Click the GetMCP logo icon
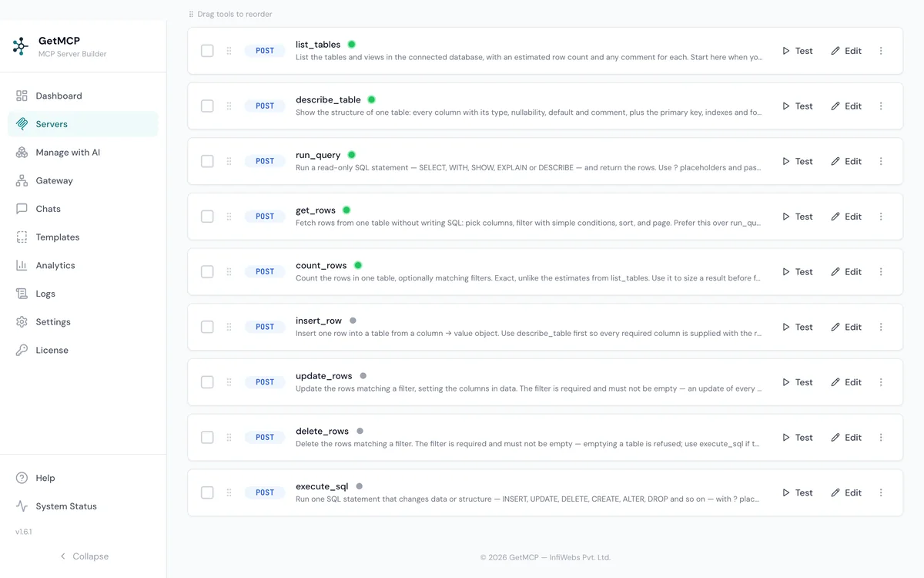The height and width of the screenshot is (578, 924). (21, 46)
